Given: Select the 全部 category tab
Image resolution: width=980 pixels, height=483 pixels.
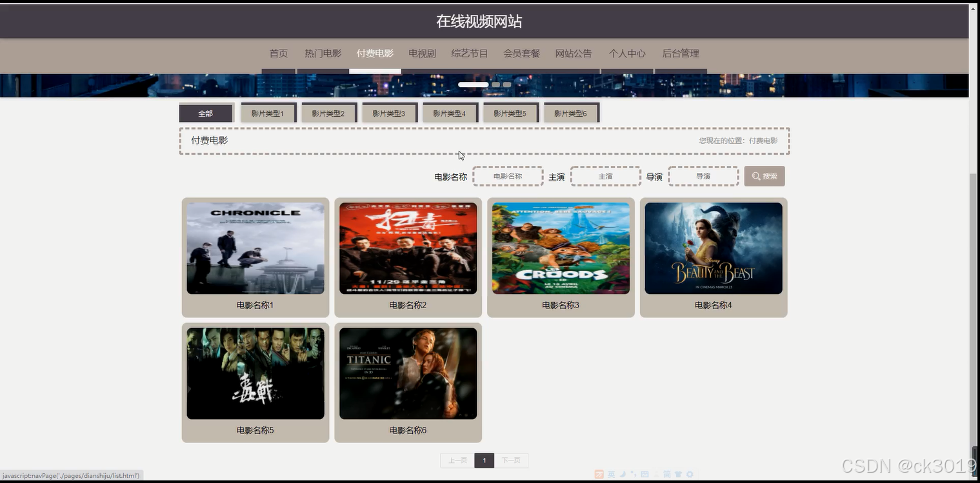Looking at the screenshot, I should 206,113.
